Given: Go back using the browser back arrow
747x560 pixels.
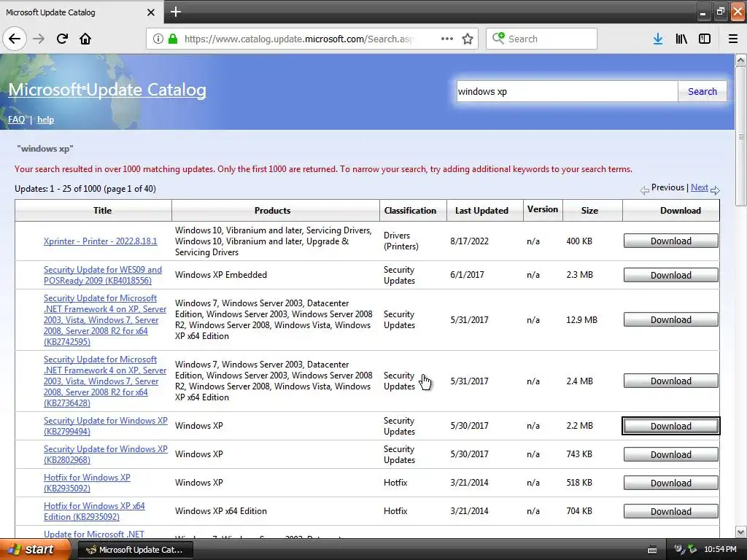Looking at the screenshot, I should click(15, 39).
